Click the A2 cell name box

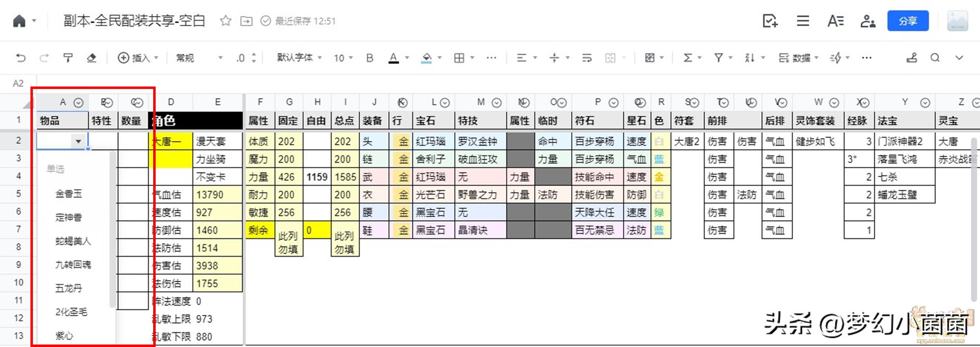[18, 83]
